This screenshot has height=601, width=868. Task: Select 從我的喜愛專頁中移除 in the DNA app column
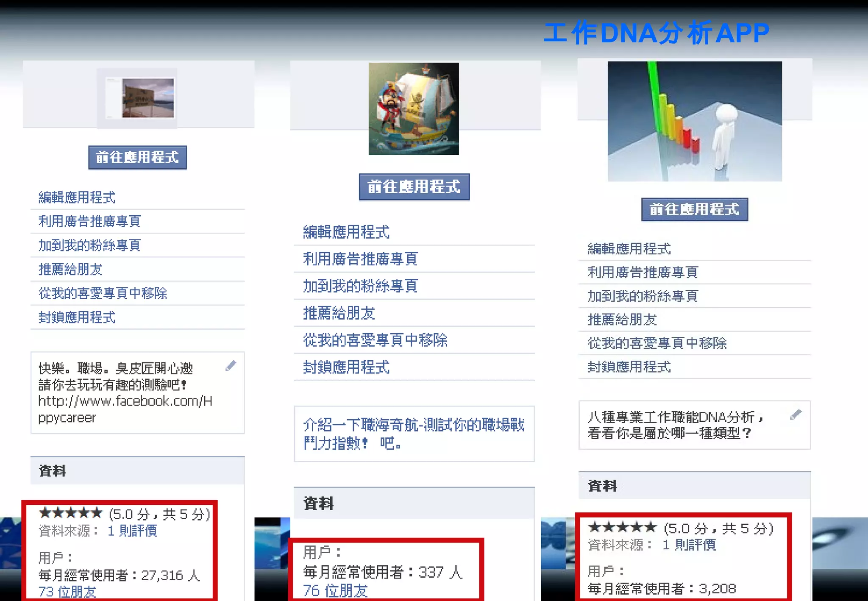point(657,343)
